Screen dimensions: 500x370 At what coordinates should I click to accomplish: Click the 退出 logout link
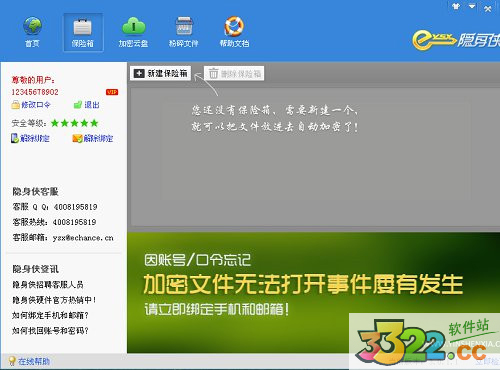(x=86, y=105)
